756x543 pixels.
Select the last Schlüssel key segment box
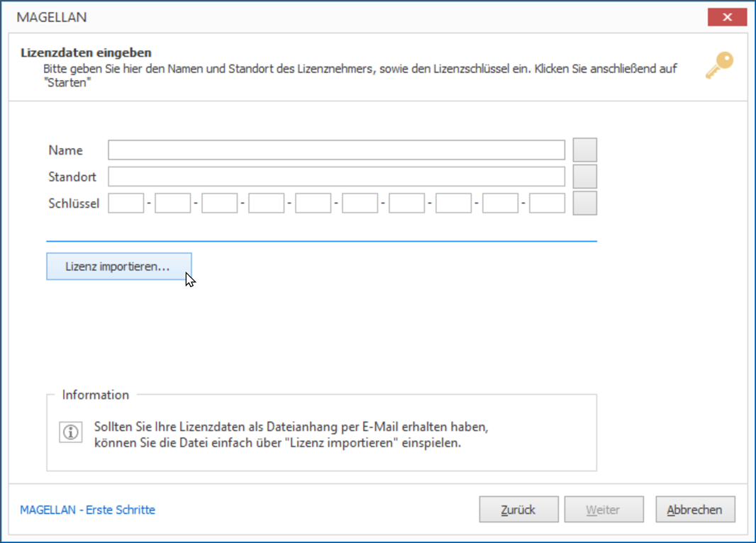pyautogui.click(x=547, y=203)
